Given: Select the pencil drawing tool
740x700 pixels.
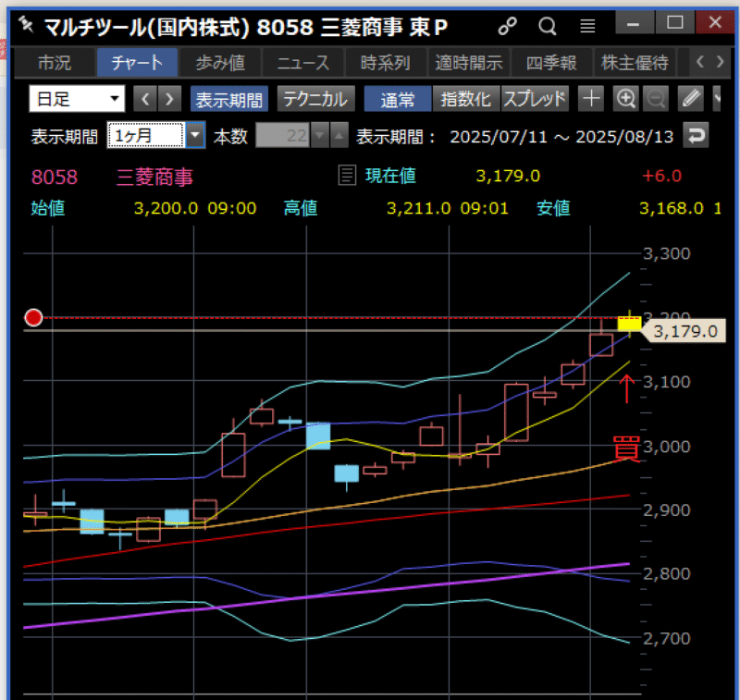Looking at the screenshot, I should coord(690,99).
